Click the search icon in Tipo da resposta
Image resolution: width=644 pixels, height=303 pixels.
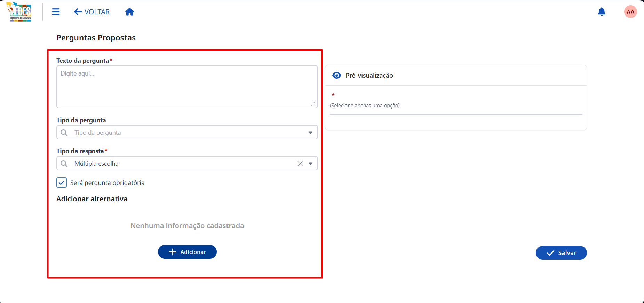64,164
